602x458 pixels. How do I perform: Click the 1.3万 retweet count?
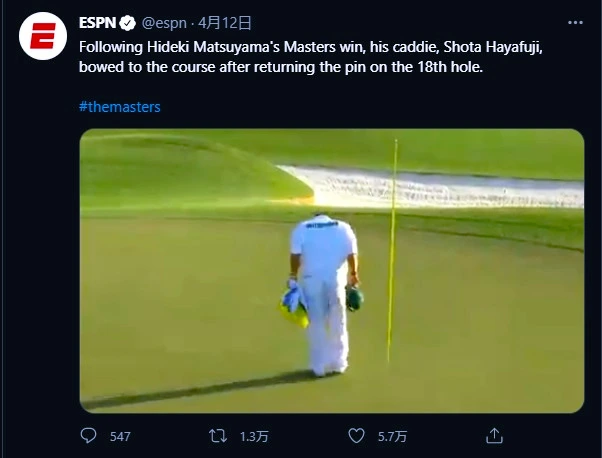[x=254, y=437]
